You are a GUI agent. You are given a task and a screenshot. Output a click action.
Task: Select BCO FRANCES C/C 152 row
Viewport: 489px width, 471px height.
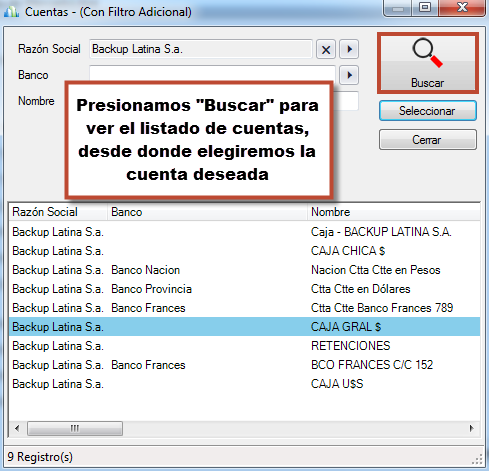coord(245,365)
